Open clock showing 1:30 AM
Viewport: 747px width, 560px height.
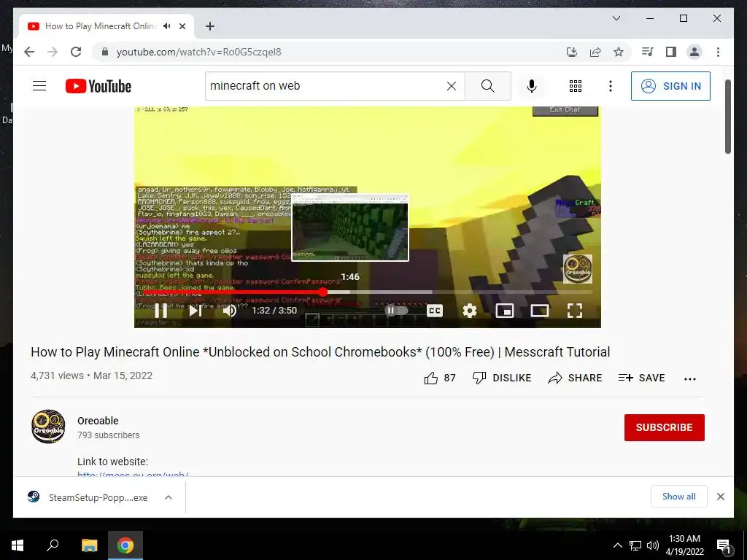pyautogui.click(x=684, y=545)
